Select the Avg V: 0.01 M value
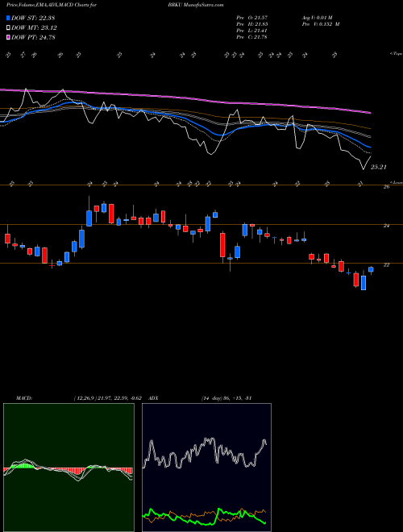 318,18
